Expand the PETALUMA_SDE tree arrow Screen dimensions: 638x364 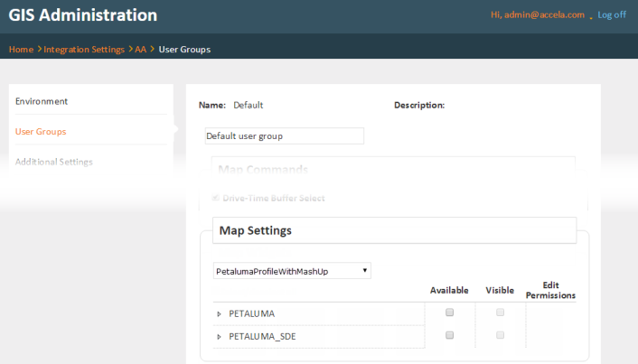[x=219, y=337]
